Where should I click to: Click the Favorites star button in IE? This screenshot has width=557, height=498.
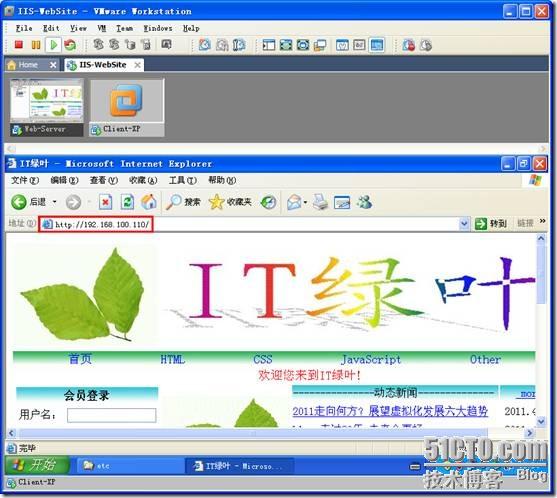point(230,202)
